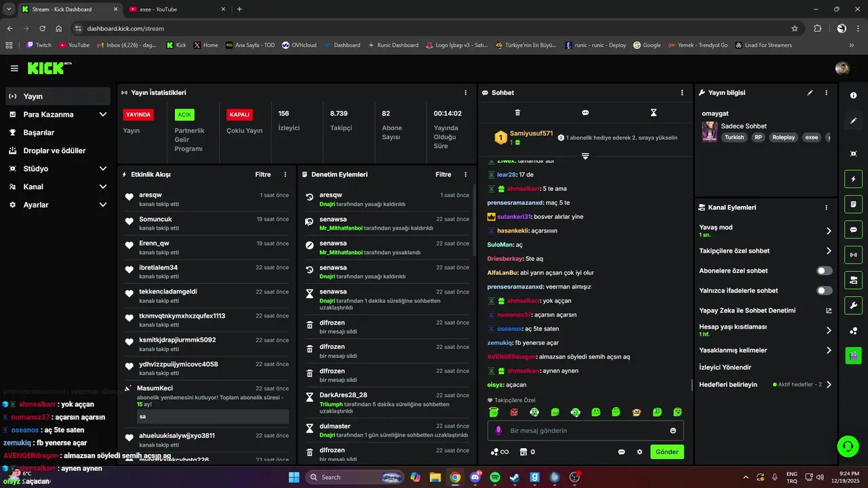Open Yavaş mod options arrow

point(829,231)
